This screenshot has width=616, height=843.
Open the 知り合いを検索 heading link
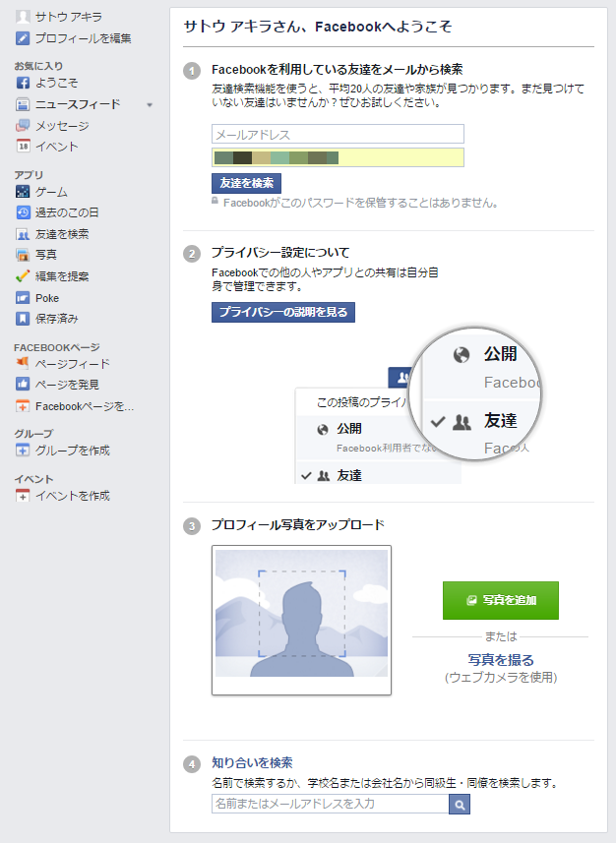(252, 763)
